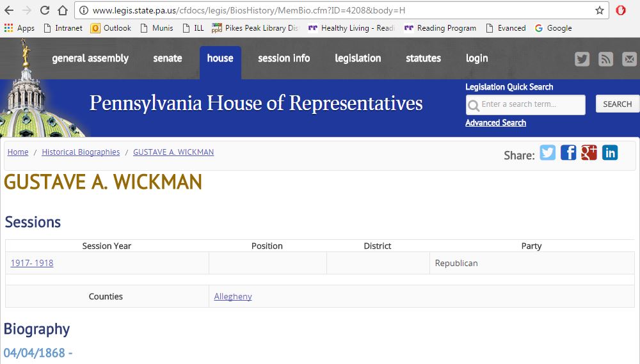Open the Reading Program bookmark

(440, 28)
